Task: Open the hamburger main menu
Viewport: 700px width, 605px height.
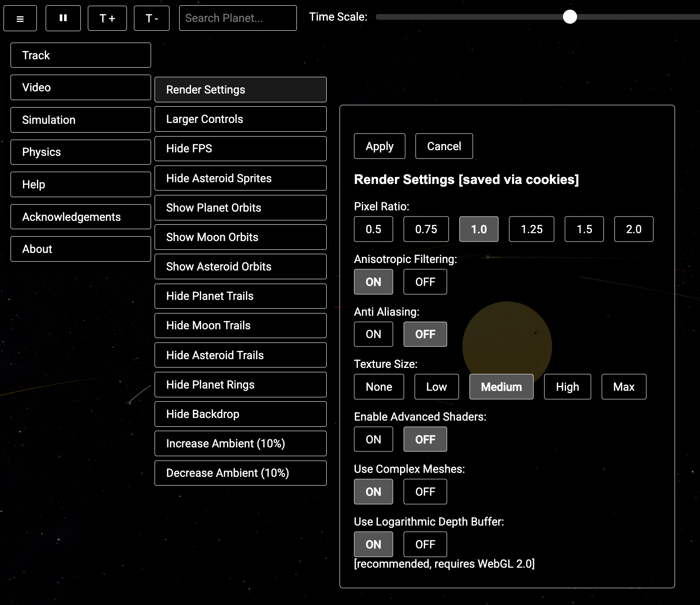Action: tap(20, 18)
